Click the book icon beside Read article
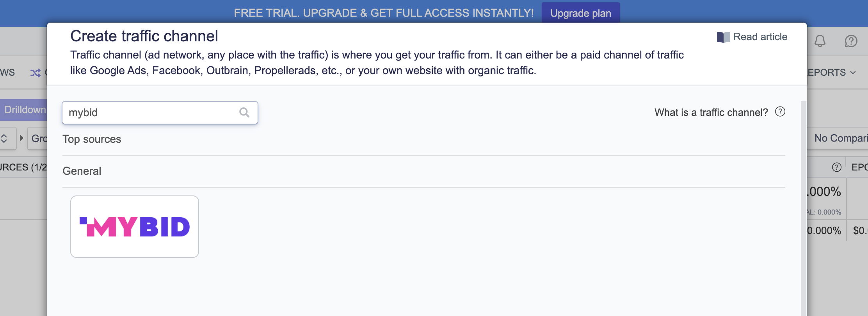Screen dimensions: 868x316 (723, 37)
